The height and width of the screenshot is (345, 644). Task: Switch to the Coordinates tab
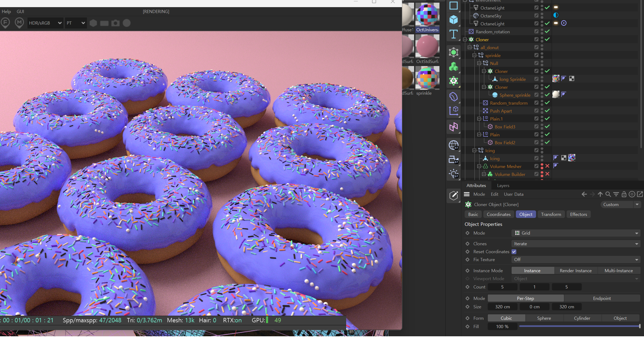499,215
